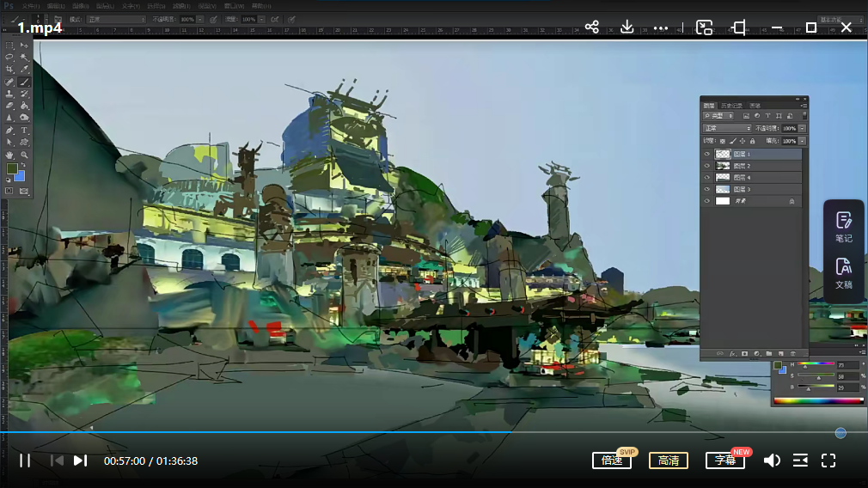
Task: Open layer filter type dropdown
Action: pos(718,116)
